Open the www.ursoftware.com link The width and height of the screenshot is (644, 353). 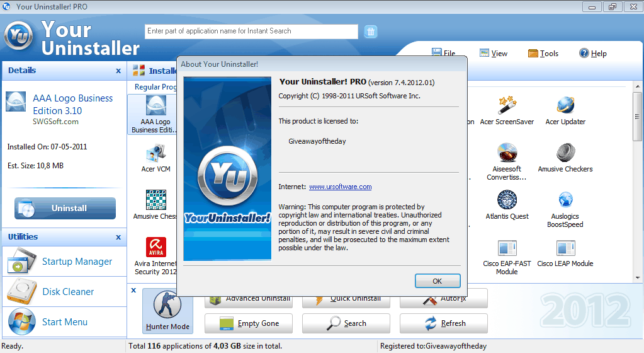click(x=341, y=187)
